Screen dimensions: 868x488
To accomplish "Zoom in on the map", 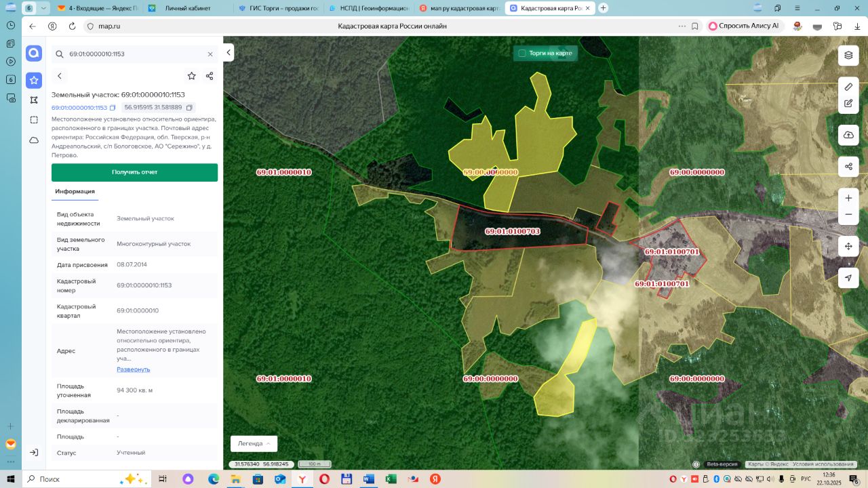I will 848,198.
